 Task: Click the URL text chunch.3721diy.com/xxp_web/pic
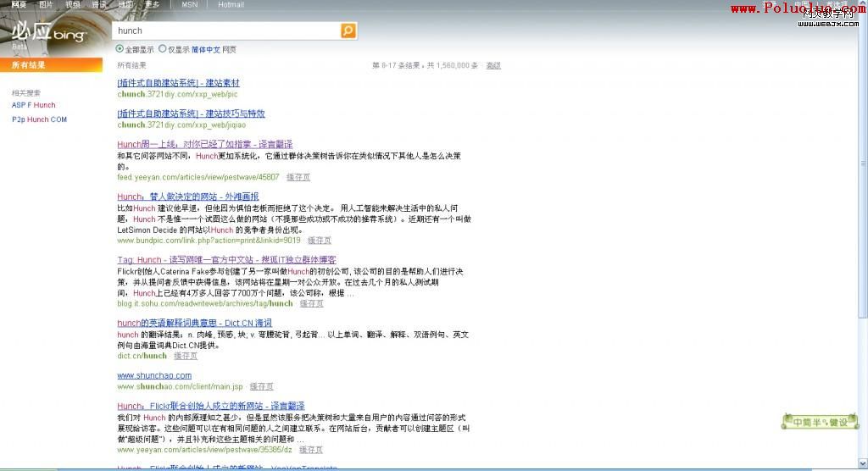[177, 94]
